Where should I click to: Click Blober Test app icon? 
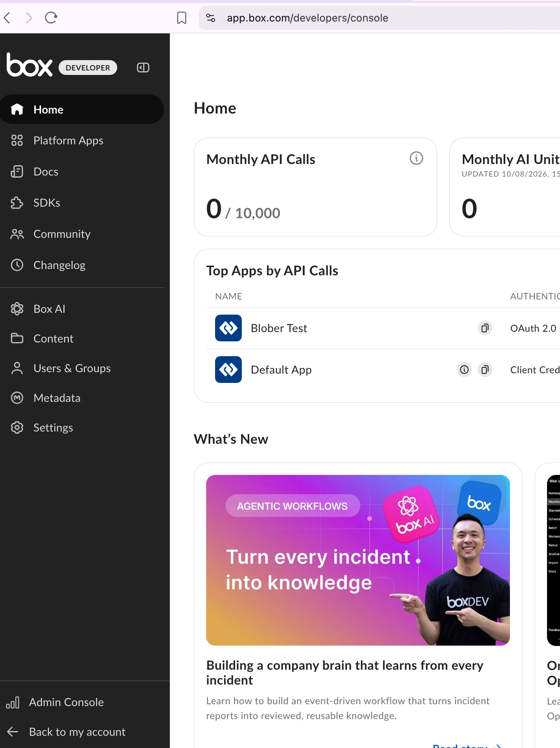(x=228, y=328)
